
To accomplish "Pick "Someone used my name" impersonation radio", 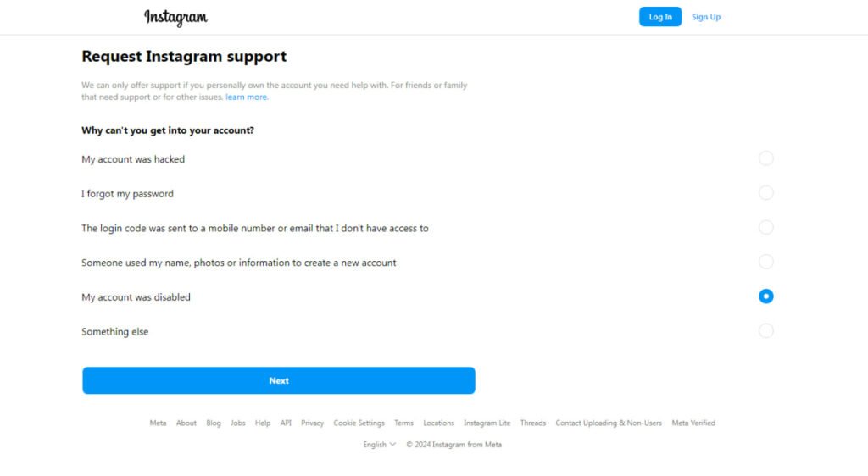I will click(x=765, y=262).
